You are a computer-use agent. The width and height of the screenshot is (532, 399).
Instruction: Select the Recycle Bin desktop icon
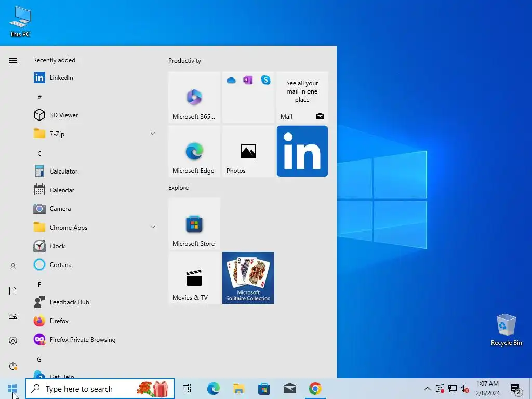(x=506, y=330)
